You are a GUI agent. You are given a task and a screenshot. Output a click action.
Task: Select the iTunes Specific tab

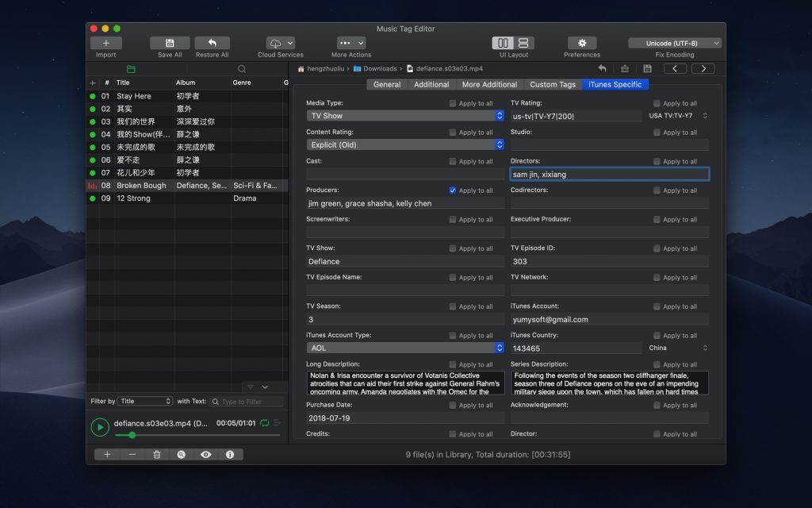coord(615,84)
